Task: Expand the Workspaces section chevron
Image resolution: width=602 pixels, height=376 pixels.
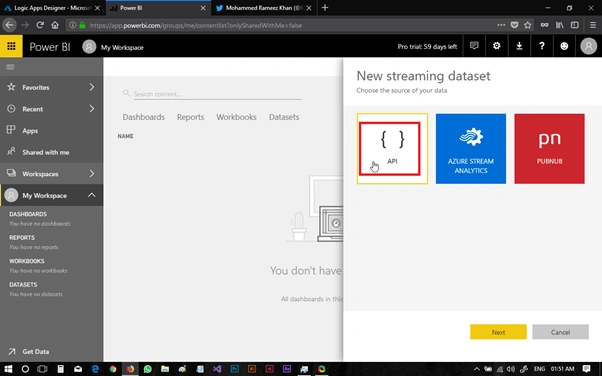Action: point(92,174)
